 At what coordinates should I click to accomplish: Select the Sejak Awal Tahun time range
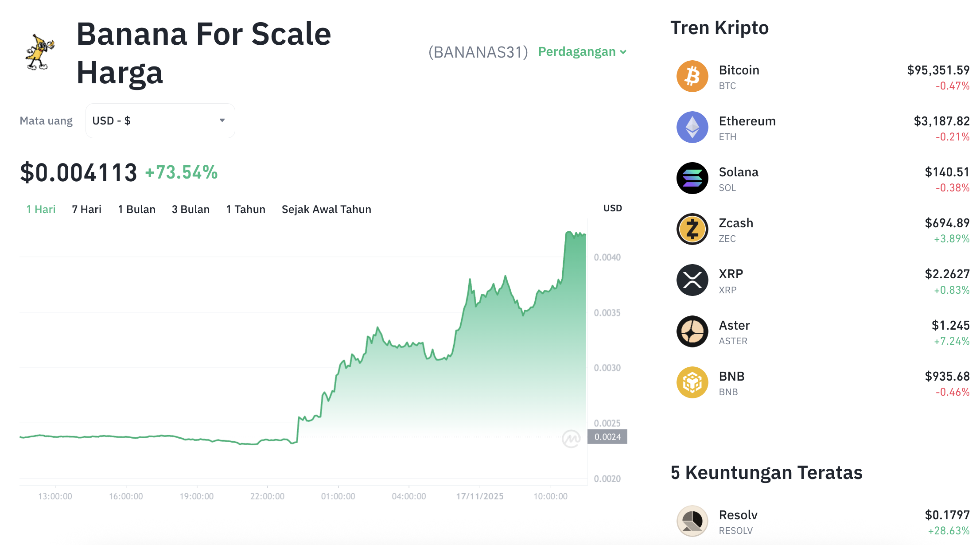click(x=326, y=209)
